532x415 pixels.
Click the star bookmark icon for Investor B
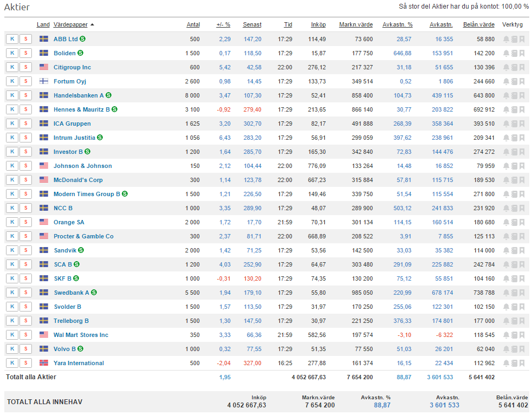click(522, 152)
